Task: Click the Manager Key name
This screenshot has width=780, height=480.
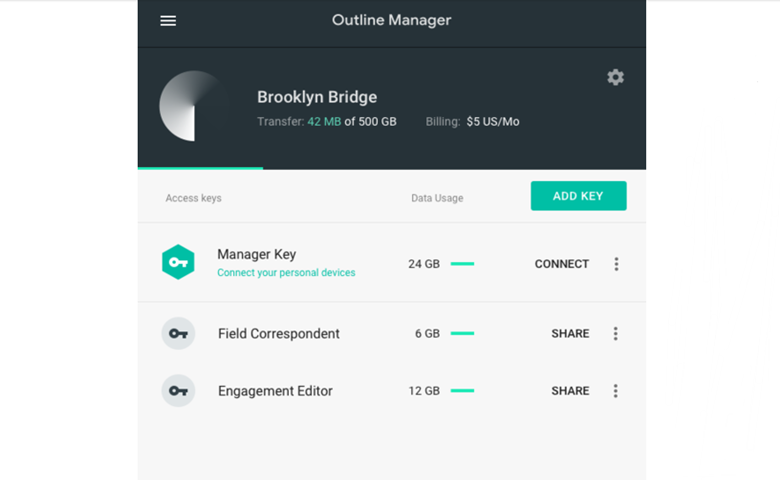Action: click(257, 254)
